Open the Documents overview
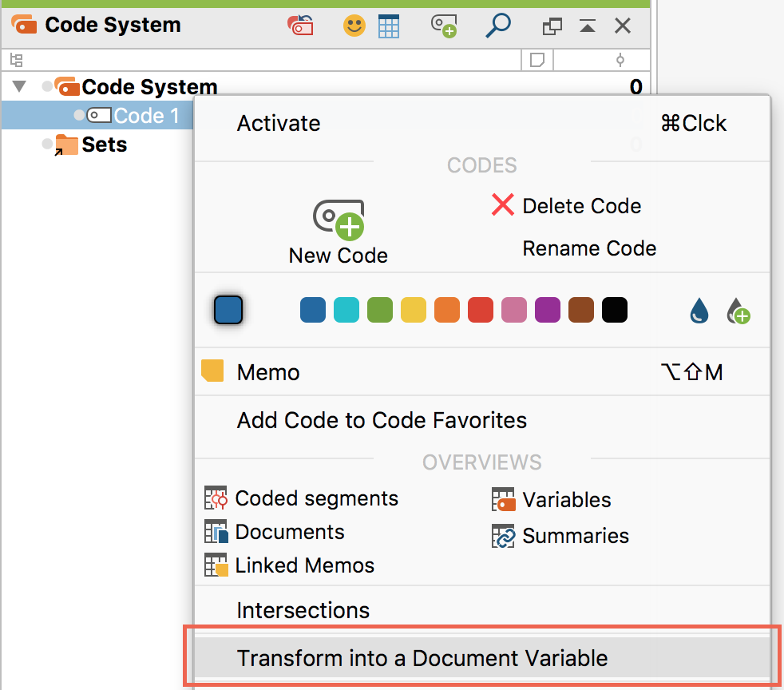This screenshot has width=784, height=690. click(x=290, y=532)
